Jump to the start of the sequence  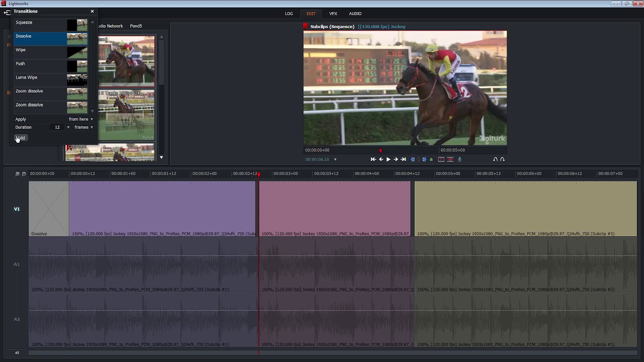click(x=373, y=159)
